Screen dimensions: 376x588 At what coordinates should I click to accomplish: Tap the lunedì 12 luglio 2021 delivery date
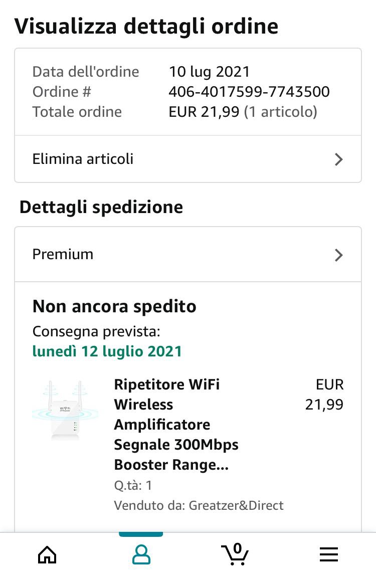pyautogui.click(x=107, y=351)
